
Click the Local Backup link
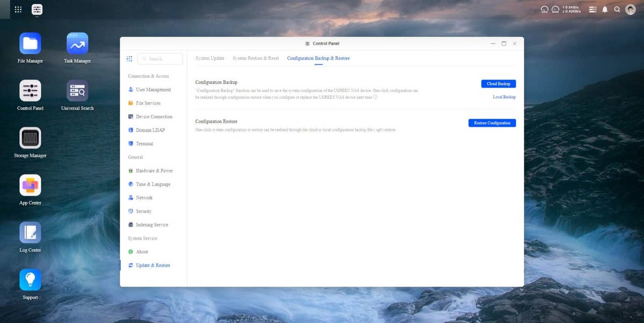pyautogui.click(x=504, y=97)
